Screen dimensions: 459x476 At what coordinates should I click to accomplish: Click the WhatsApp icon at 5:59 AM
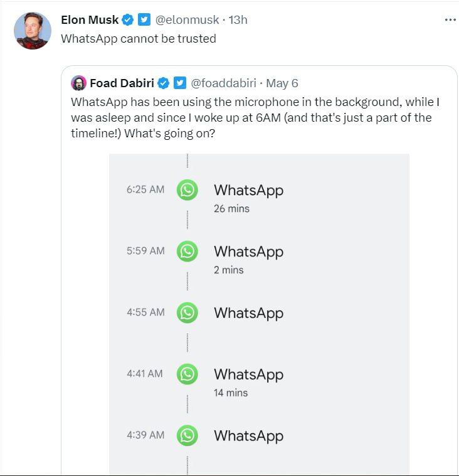click(x=187, y=251)
